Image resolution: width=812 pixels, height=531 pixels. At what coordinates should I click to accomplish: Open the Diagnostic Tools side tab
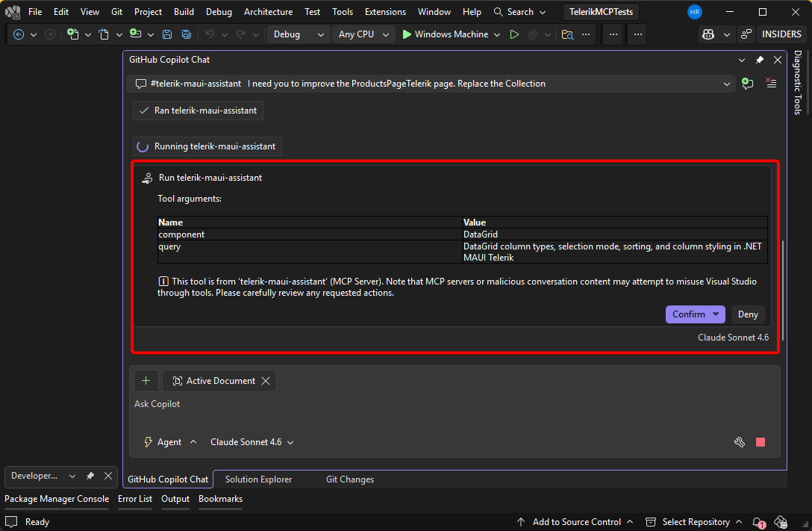798,82
